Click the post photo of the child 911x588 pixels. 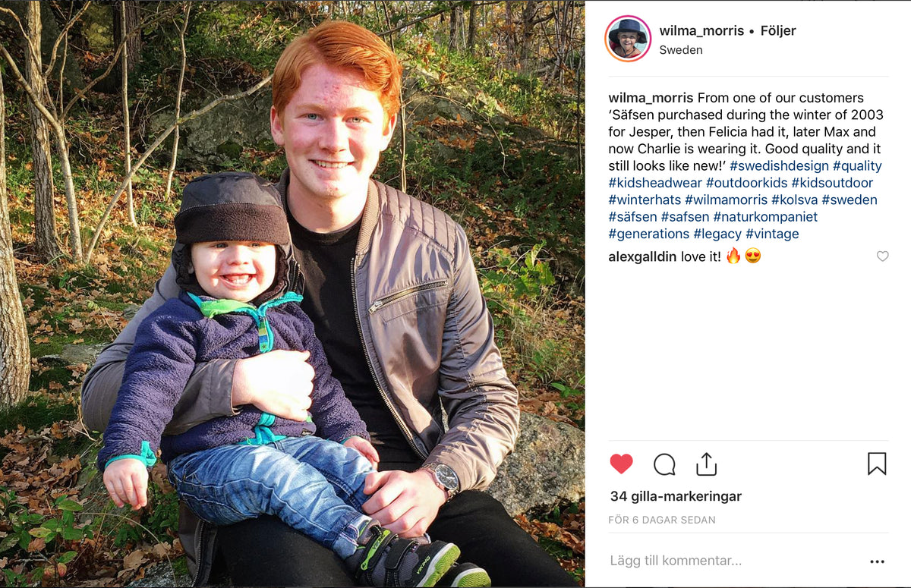pyautogui.click(x=292, y=294)
